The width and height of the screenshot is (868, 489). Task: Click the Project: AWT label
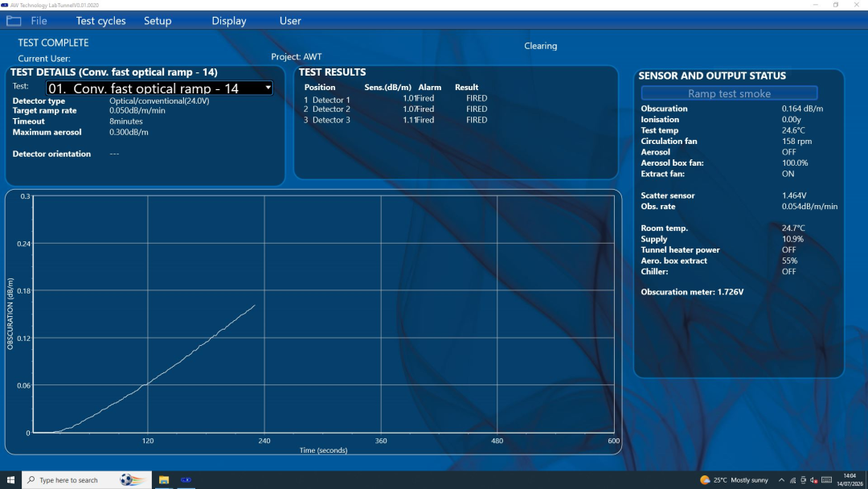click(296, 56)
